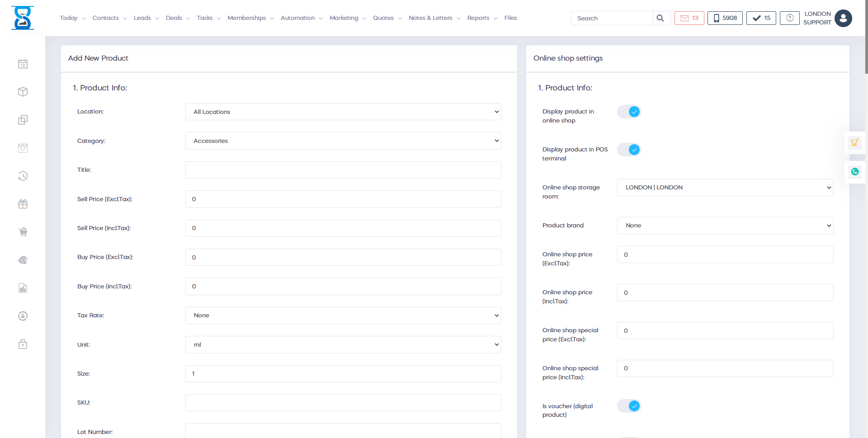Image resolution: width=868 pixels, height=438 pixels.
Task: Click the Files link in the navigation
Action: [510, 18]
